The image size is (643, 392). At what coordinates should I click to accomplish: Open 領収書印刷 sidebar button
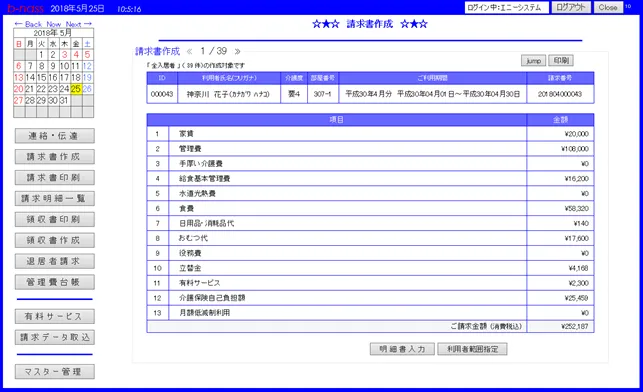pyautogui.click(x=55, y=220)
